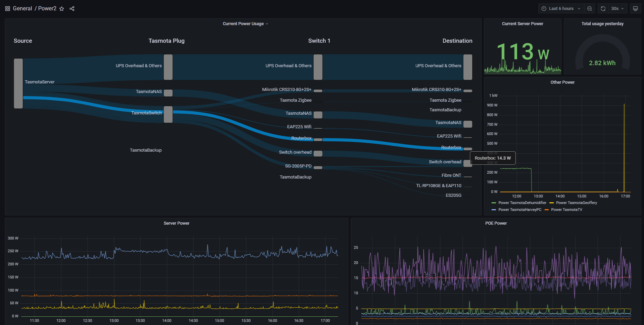Viewport: 644px width, 325px height.
Task: Open the Current Power Usage panel menu
Action: (245, 24)
